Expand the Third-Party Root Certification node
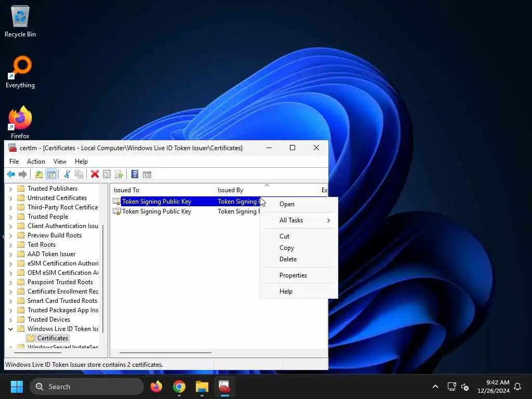532x399 pixels. (x=10, y=207)
